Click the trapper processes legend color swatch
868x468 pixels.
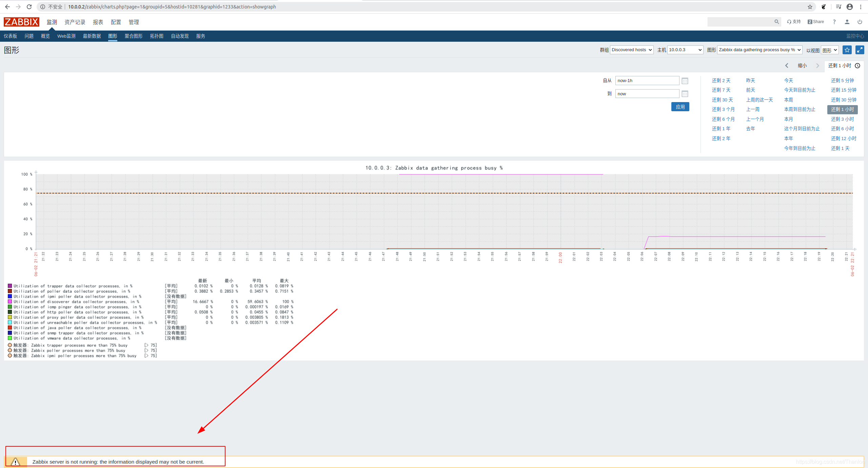10,286
